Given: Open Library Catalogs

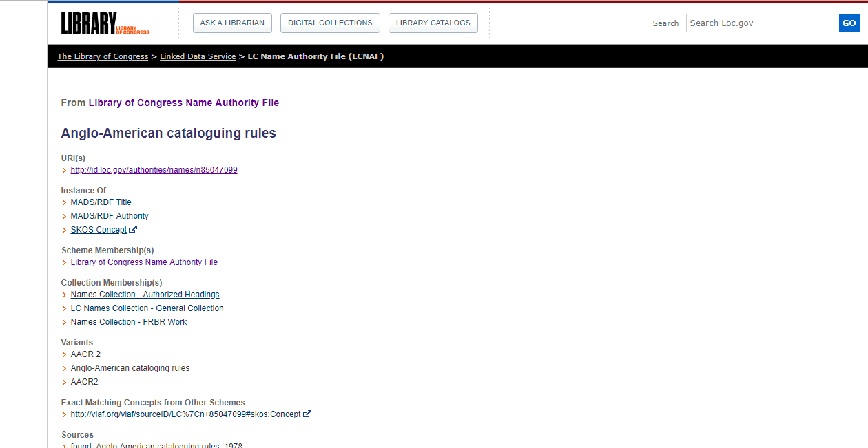Looking at the screenshot, I should [x=433, y=23].
